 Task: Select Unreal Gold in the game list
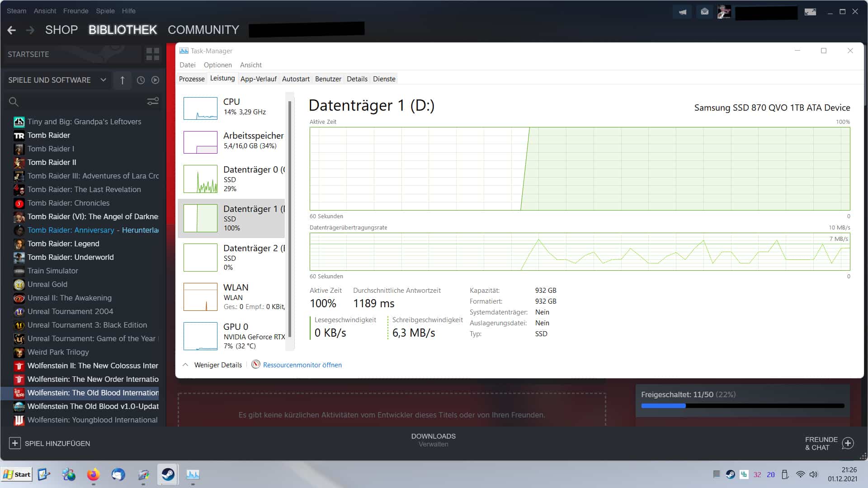(x=47, y=284)
